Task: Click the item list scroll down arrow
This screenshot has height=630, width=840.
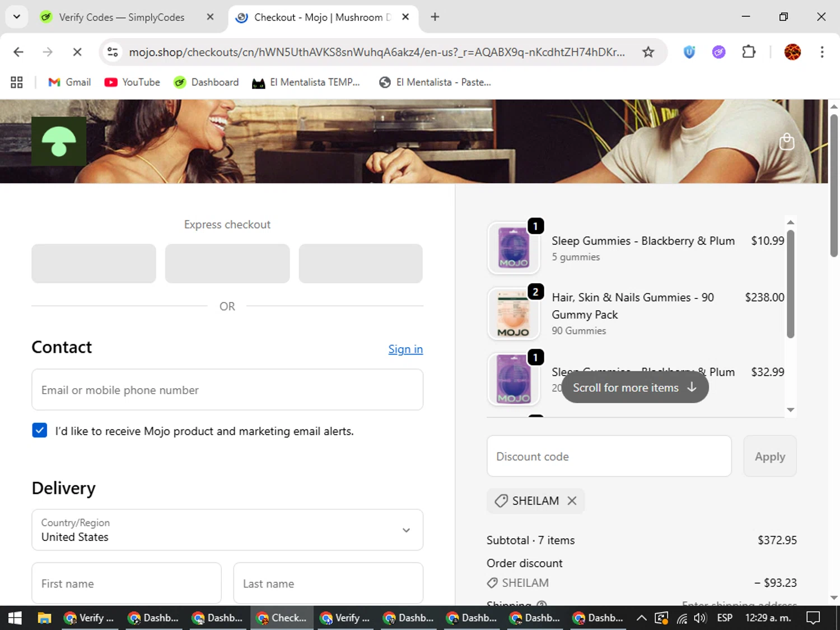Action: (791, 410)
